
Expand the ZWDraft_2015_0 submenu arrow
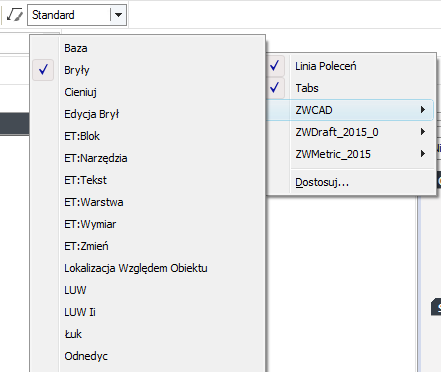coord(423,132)
